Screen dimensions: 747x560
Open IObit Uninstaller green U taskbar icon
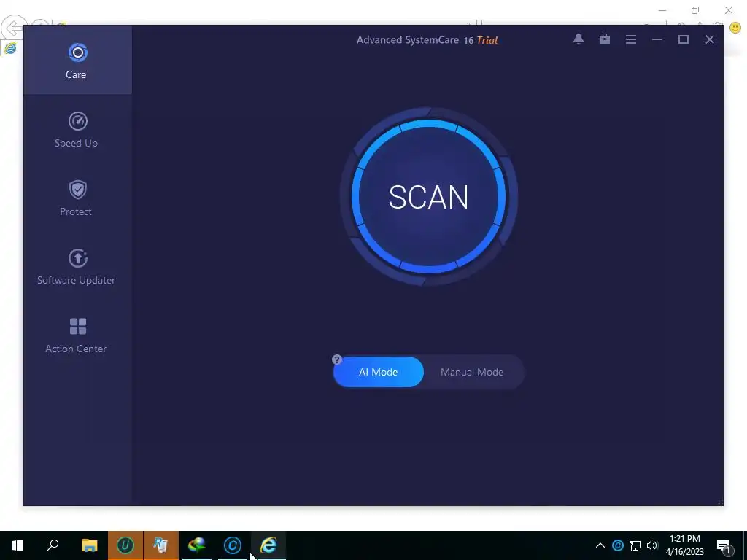(x=125, y=545)
